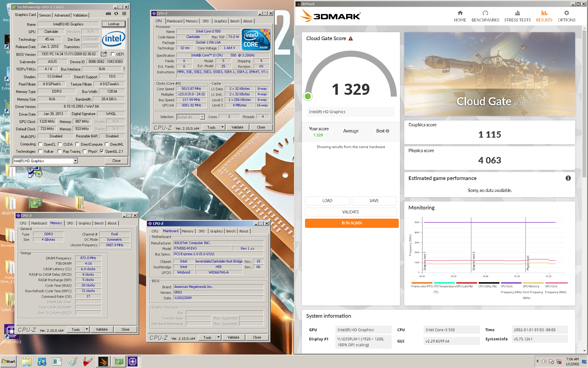Viewport: 588px width, 368px height.
Task: Show hidden tray icons arrow
Action: click(x=537, y=361)
